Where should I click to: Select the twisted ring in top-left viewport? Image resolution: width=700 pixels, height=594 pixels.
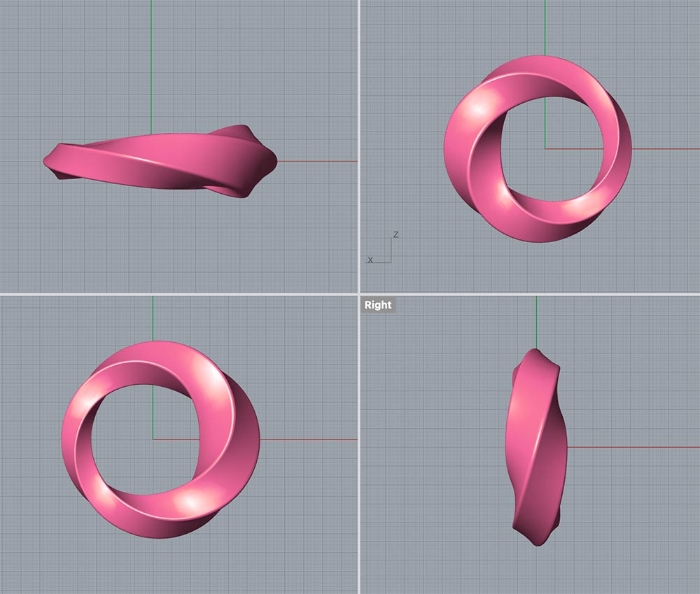(x=161, y=162)
